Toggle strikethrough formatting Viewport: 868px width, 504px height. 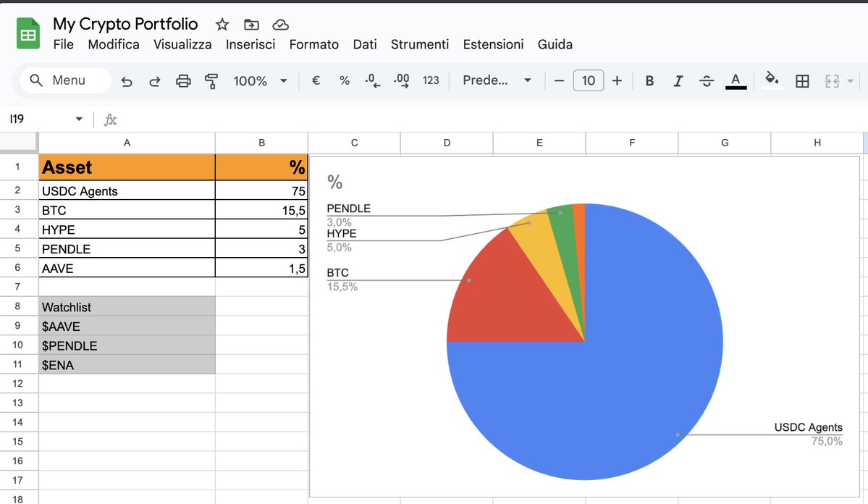[707, 81]
